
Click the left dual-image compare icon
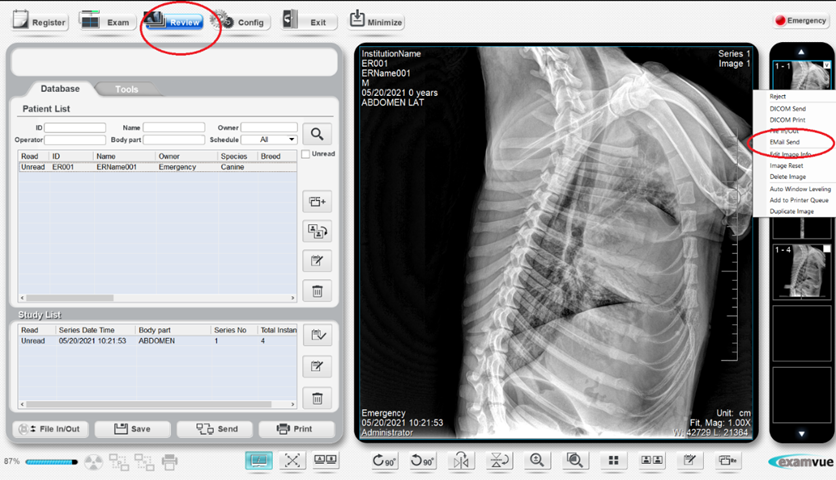click(x=325, y=461)
